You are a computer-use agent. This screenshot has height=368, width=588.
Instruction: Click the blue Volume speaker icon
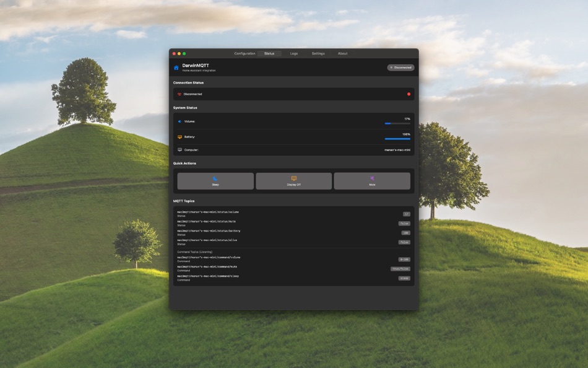click(180, 121)
